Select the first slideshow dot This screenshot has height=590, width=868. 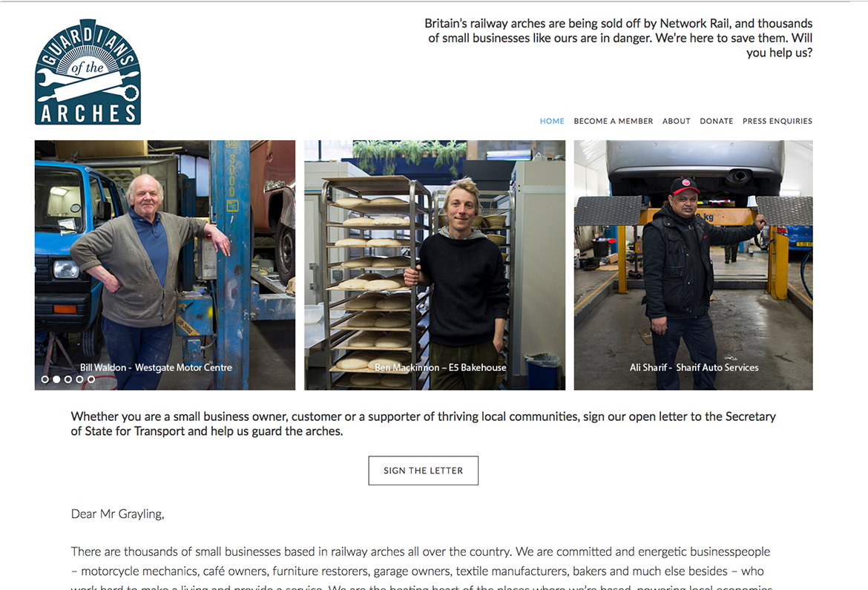pos(45,379)
